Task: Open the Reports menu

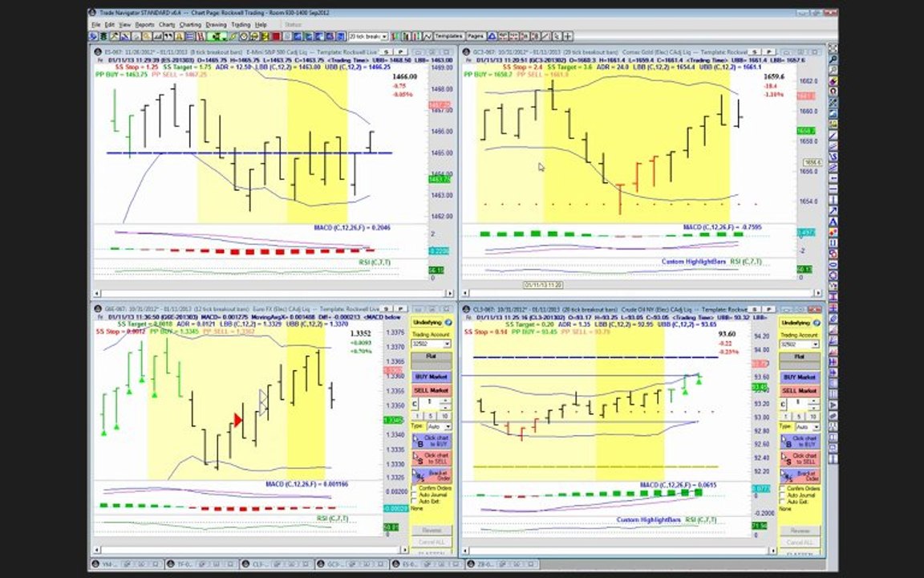Action: [x=144, y=25]
